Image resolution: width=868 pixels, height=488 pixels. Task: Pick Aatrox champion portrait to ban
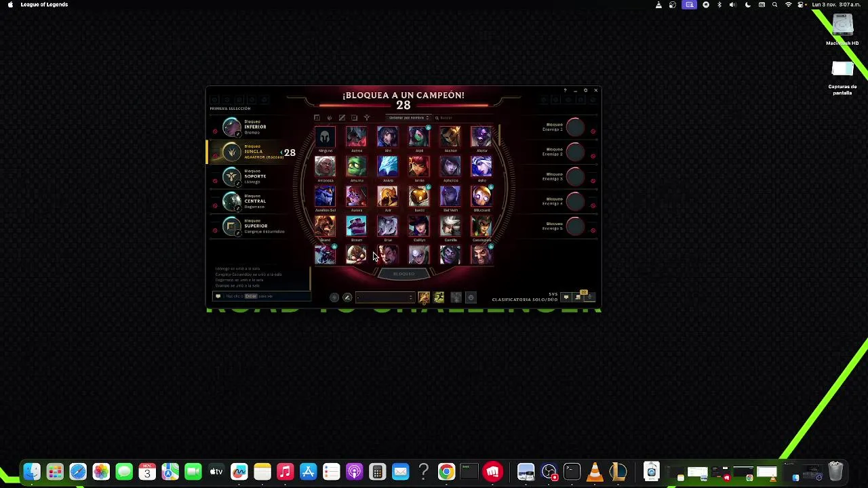pos(356,137)
